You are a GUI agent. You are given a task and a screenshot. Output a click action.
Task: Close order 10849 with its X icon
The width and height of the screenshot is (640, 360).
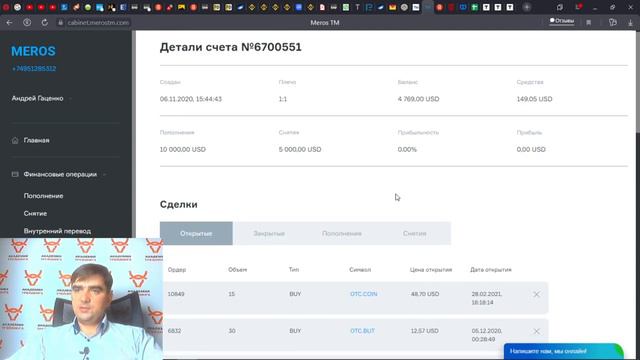[x=536, y=294]
